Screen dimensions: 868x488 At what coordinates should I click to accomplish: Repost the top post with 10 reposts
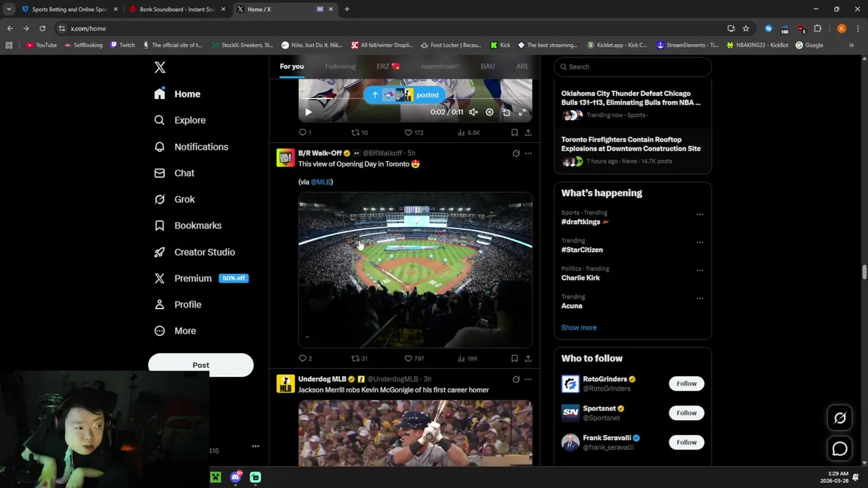click(359, 133)
